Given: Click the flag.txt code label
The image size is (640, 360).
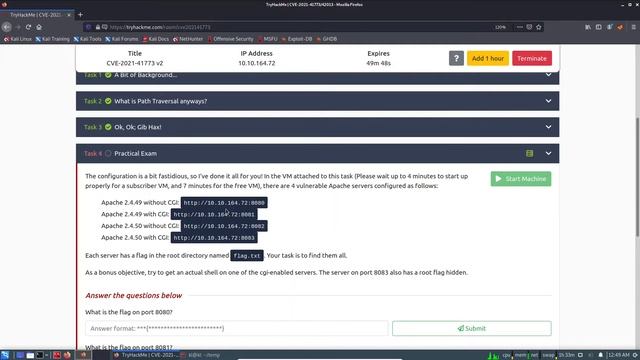Looking at the screenshot, I should point(247,256).
